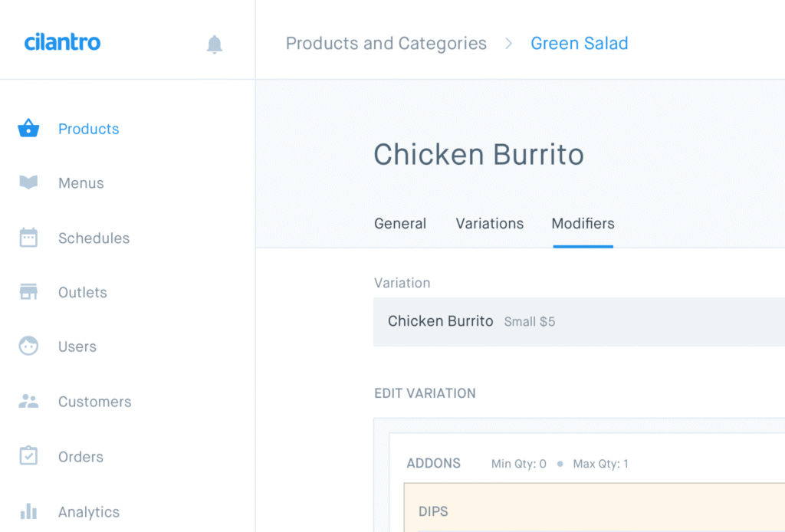This screenshot has width=785, height=532.
Task: Open the Variation dropdown showing Chicken Burrito
Action: click(579, 322)
